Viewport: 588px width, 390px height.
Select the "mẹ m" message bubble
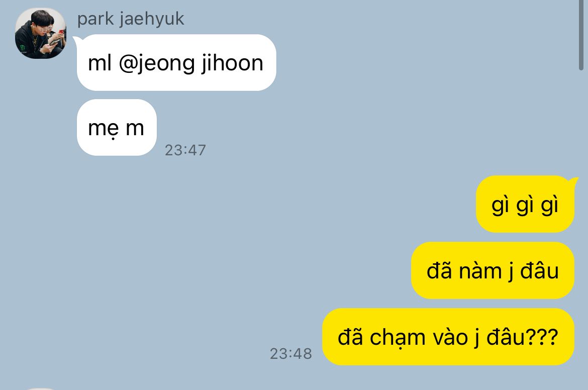tap(117, 128)
